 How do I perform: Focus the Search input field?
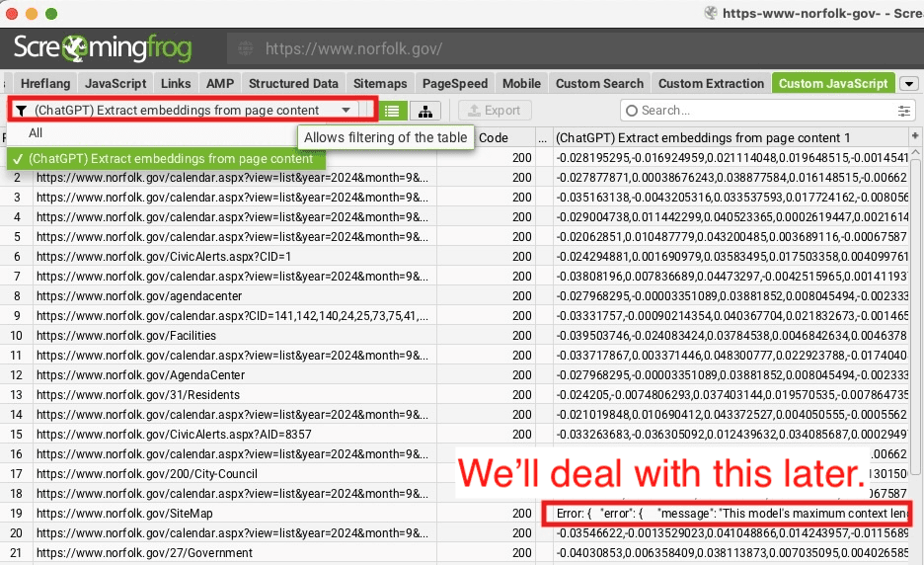[x=766, y=111]
